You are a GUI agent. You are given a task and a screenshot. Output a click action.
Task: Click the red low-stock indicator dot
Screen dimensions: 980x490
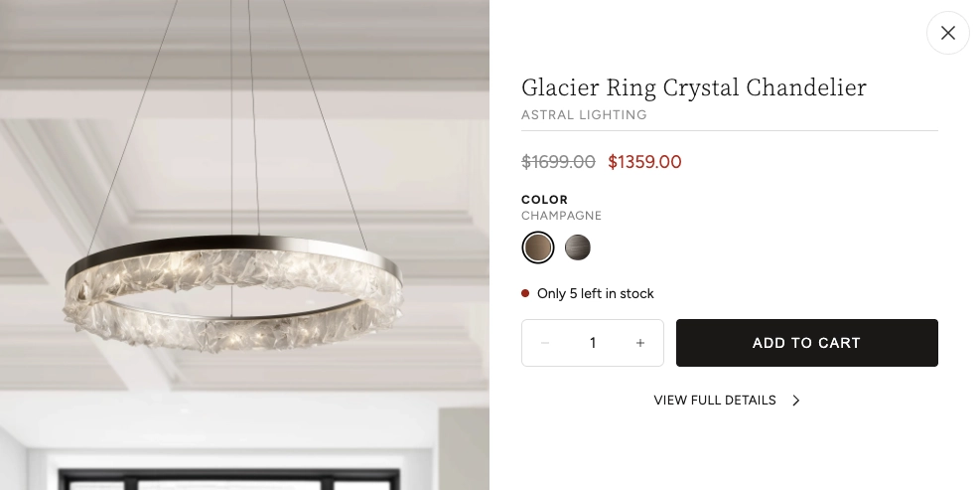click(x=525, y=293)
